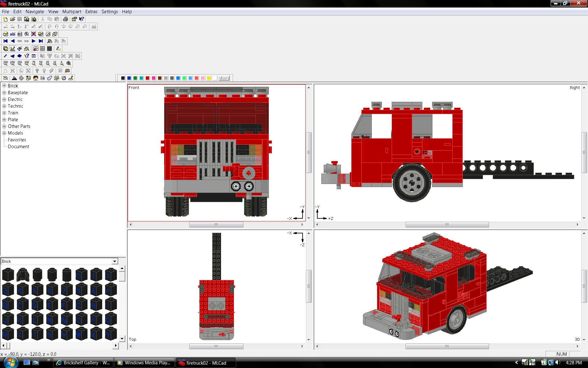588x368 pixels.
Task: Expand the Other Parts tree node
Action: coord(4,126)
